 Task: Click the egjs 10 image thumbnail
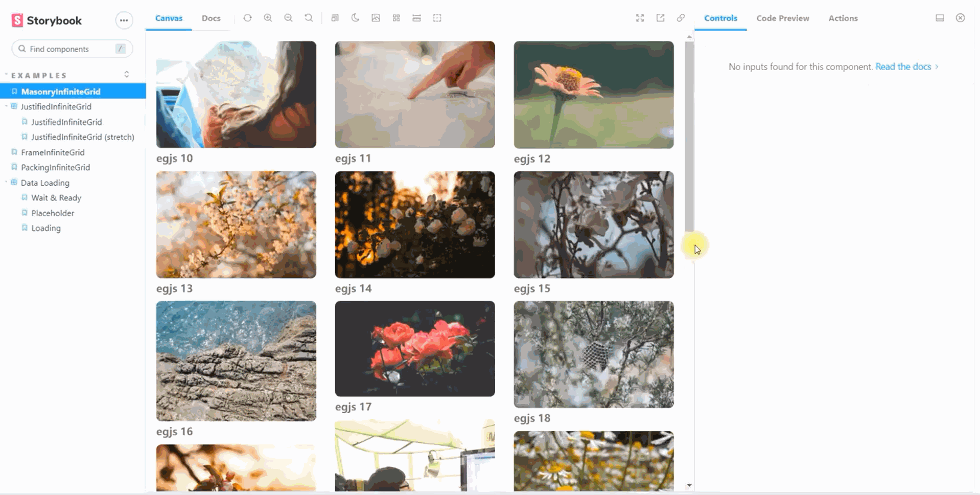(x=236, y=95)
